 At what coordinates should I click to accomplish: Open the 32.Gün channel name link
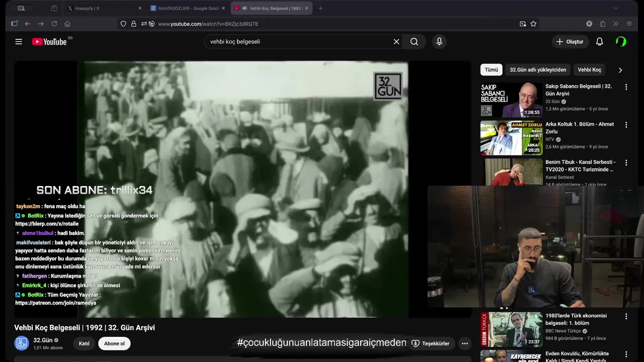pyautogui.click(x=43, y=340)
